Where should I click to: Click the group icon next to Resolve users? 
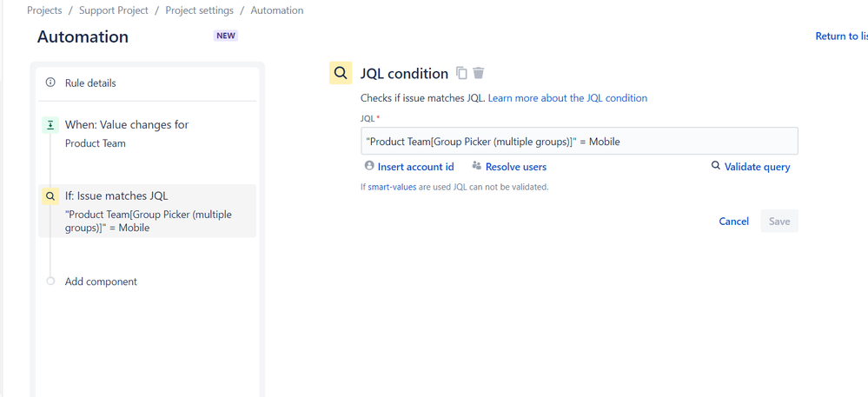pyautogui.click(x=477, y=166)
